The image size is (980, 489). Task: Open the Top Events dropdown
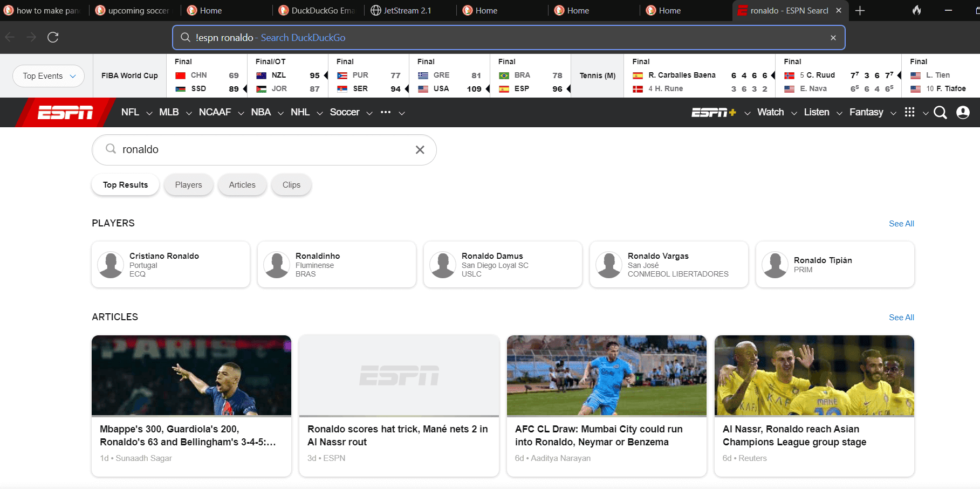49,76
